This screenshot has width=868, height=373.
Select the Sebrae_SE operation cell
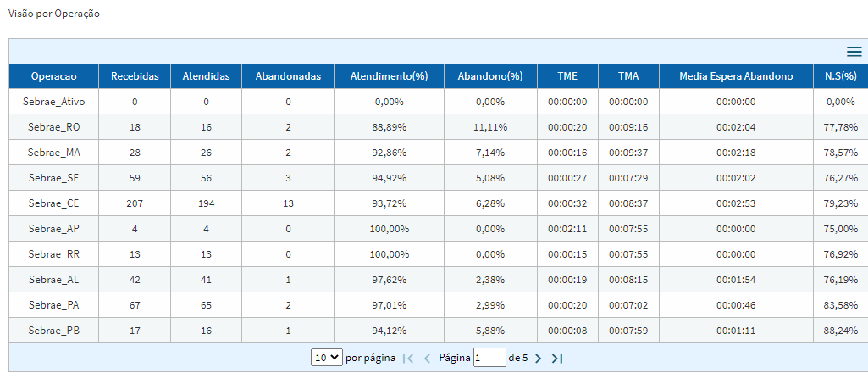(x=53, y=178)
